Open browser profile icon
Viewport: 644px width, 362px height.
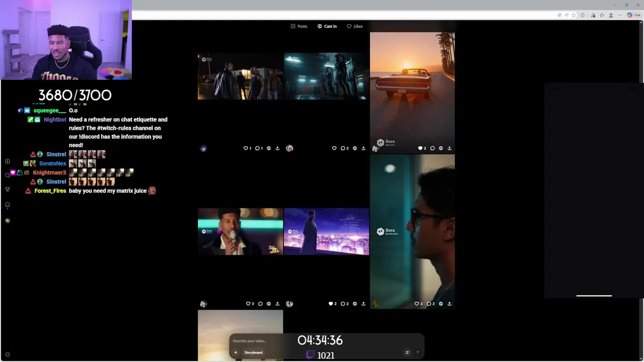611,15
